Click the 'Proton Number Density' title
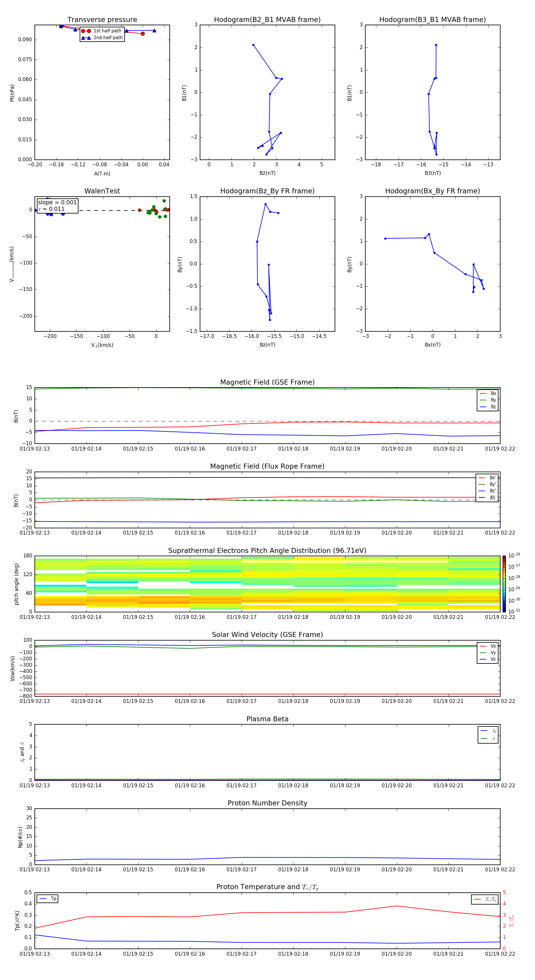Screen dimensions: 535x980 (267, 803)
